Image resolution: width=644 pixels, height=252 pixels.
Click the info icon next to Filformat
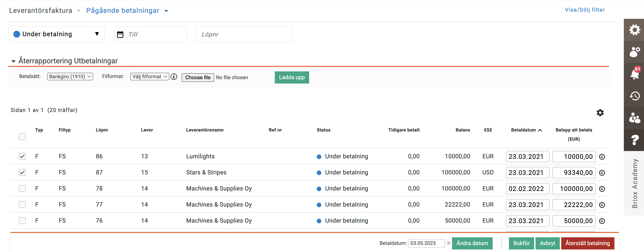coord(174,77)
